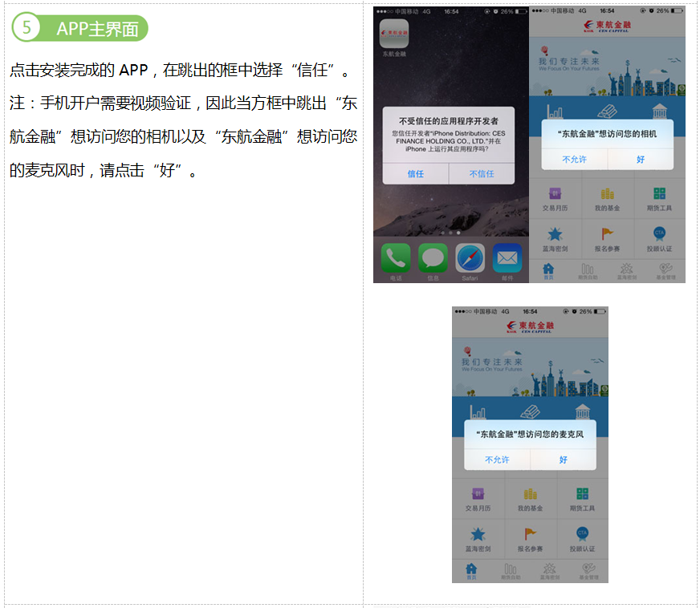
Task: Tap the 东航金融 app icon on home screen
Action: point(393,34)
